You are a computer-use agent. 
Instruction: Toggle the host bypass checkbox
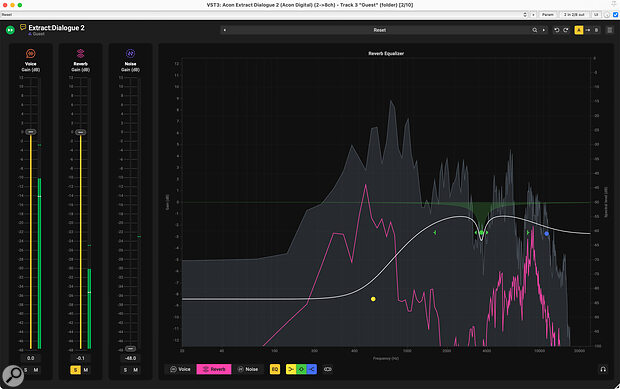coord(616,15)
